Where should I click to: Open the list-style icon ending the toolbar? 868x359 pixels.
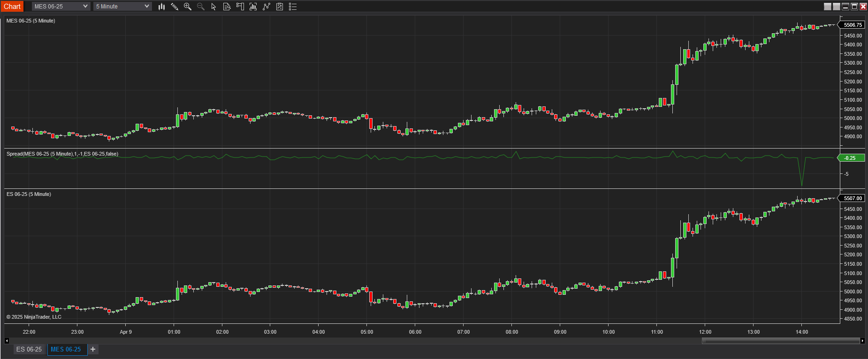point(293,7)
